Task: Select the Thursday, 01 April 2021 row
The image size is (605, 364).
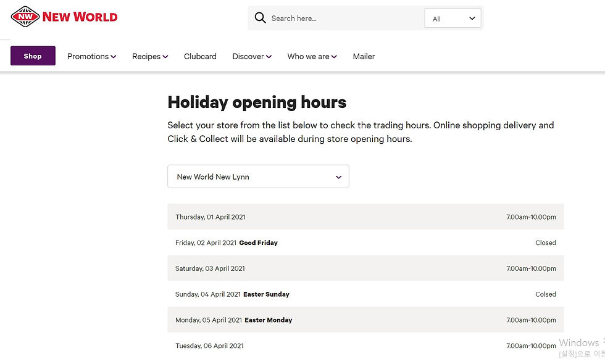Action: [x=365, y=217]
